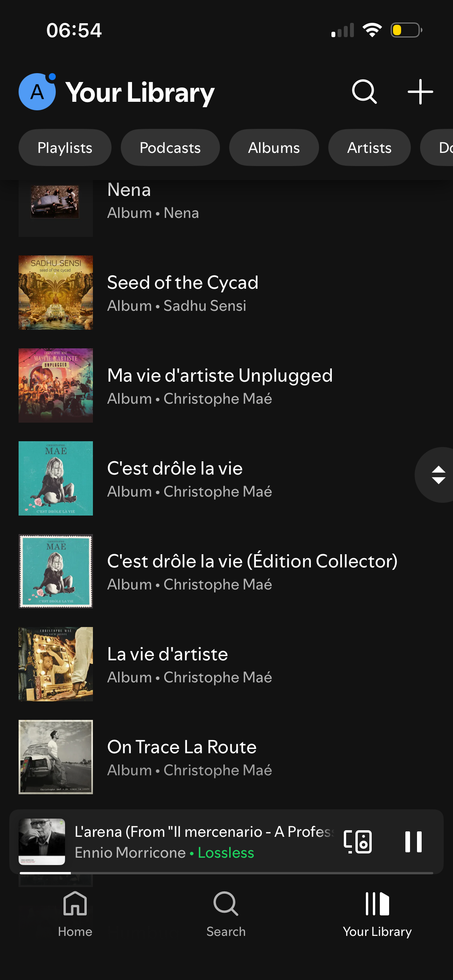Toggle the Albums filter chip

[x=274, y=148]
